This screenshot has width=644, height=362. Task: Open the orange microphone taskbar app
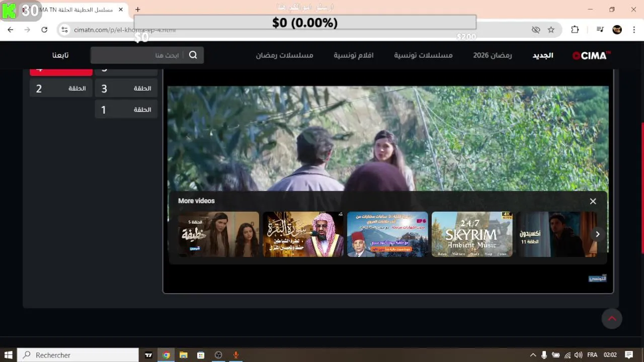pyautogui.click(x=235, y=355)
